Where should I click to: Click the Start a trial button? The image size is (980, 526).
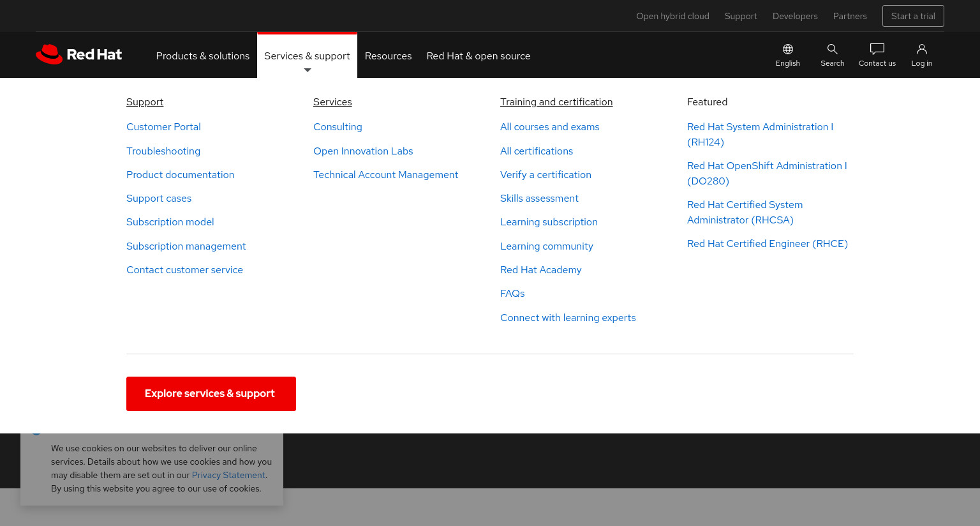913,16
